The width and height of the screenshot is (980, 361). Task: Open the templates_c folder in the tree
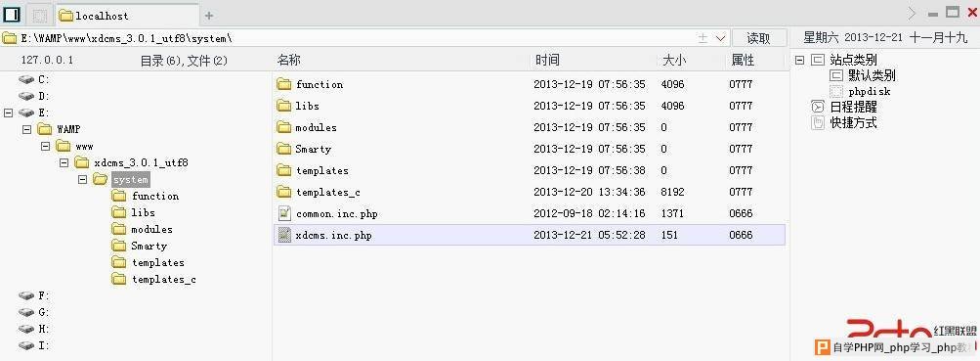point(164,280)
